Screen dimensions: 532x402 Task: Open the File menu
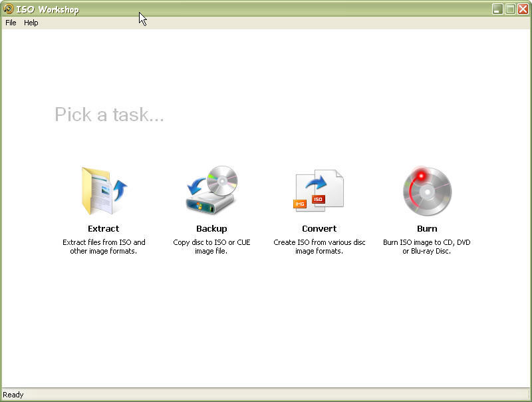(x=10, y=22)
